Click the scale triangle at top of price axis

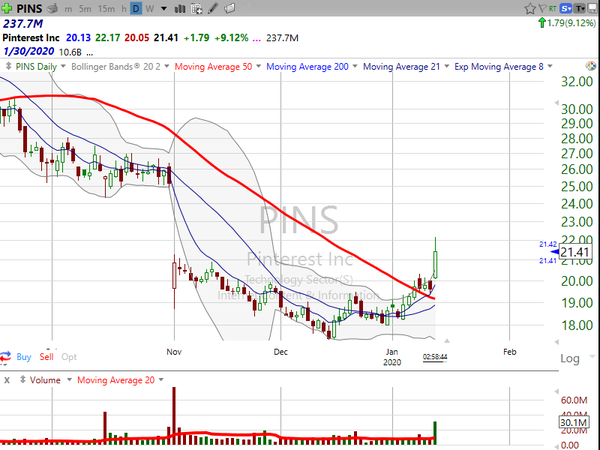tap(556, 103)
